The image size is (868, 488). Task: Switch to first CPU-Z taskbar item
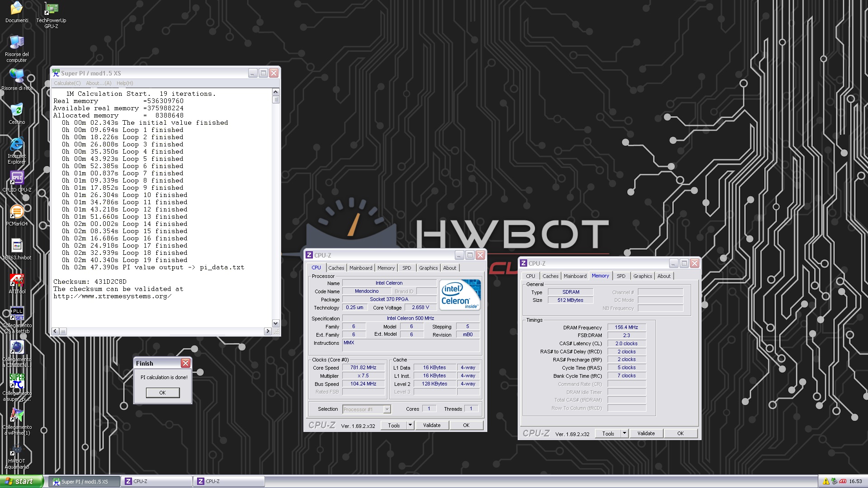click(156, 482)
